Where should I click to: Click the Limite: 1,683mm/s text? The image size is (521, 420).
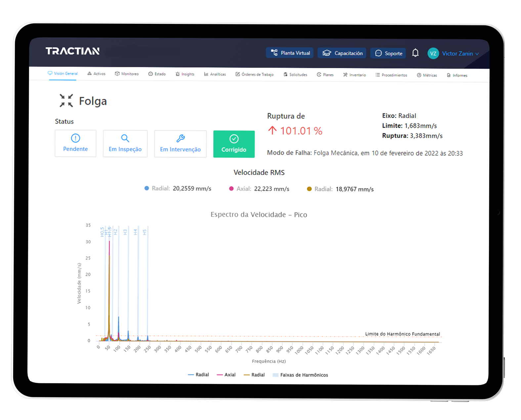coord(410,126)
